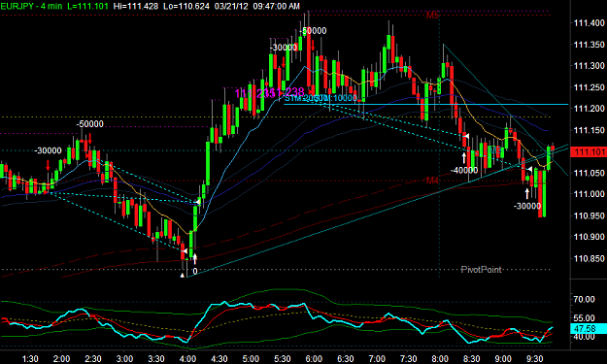This screenshot has height=364, width=607.
Task: Click the 6:00 time axis label
Action: click(314, 358)
